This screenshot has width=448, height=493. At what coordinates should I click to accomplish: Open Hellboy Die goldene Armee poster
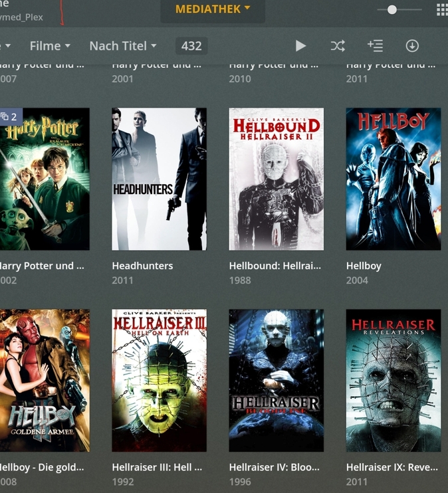[x=45, y=381]
